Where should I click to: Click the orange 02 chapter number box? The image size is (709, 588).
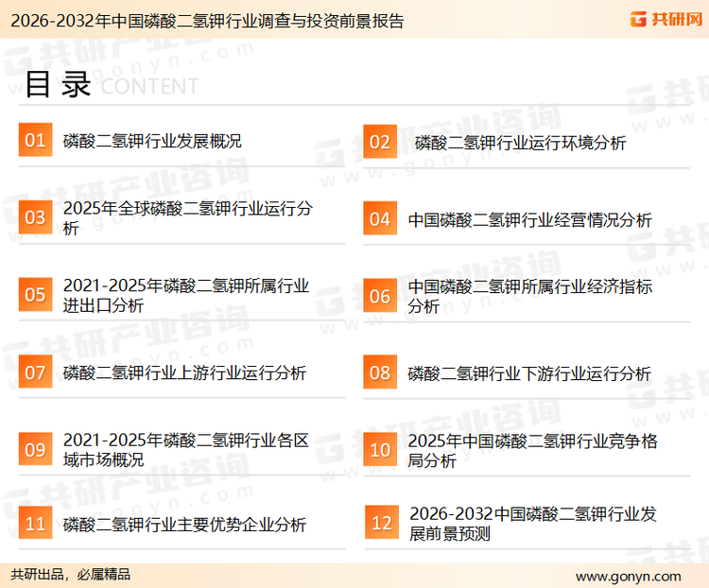(380, 142)
